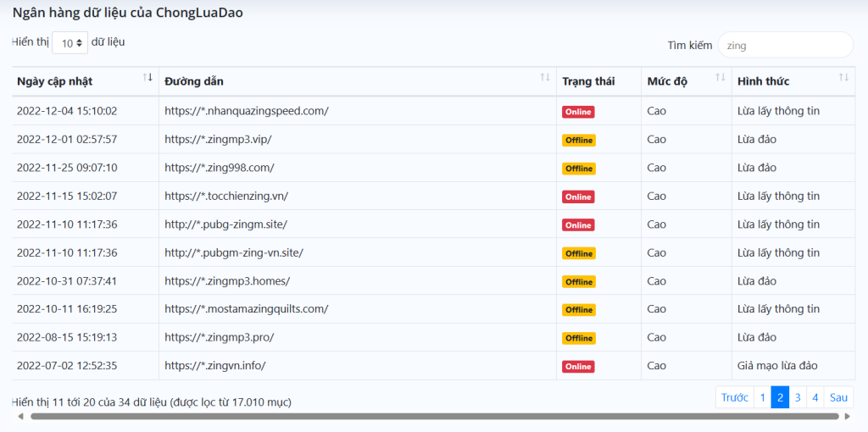The image size is (868, 432).
Task: Click the Trước previous page button
Action: click(735, 397)
